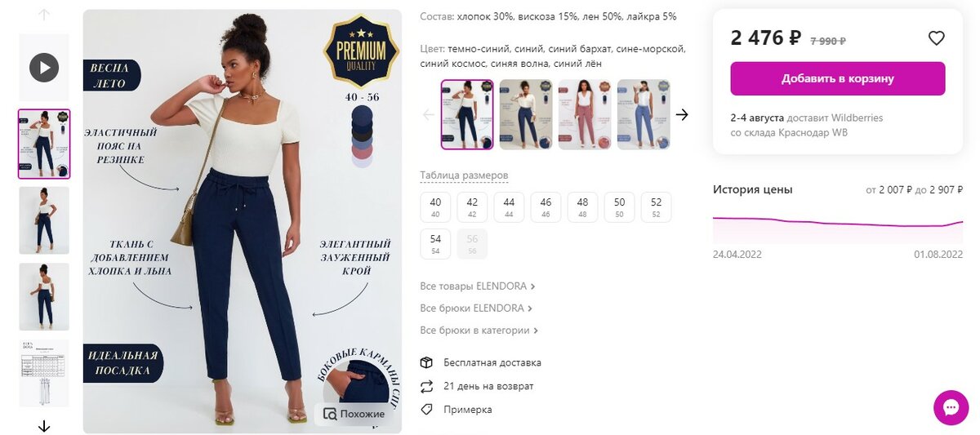Click the free delivery box icon
Screen dimensions: 980x435
pyautogui.click(x=426, y=362)
